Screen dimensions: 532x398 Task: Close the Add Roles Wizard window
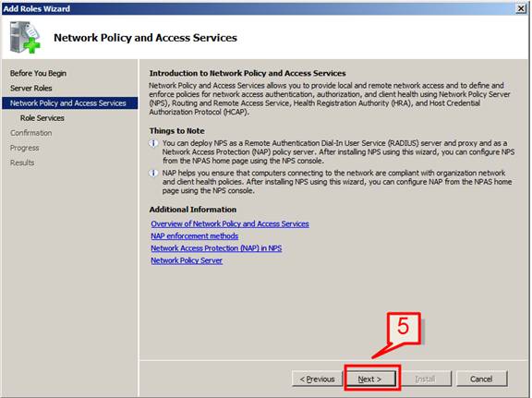[x=521, y=8]
